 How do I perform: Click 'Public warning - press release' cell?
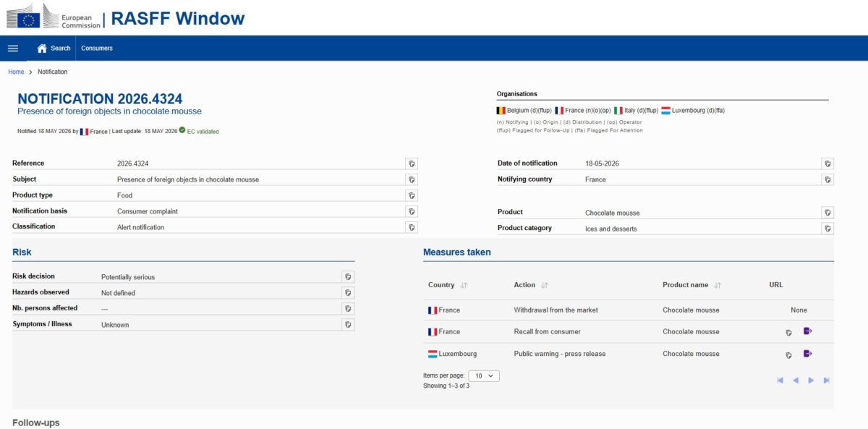[x=560, y=354]
